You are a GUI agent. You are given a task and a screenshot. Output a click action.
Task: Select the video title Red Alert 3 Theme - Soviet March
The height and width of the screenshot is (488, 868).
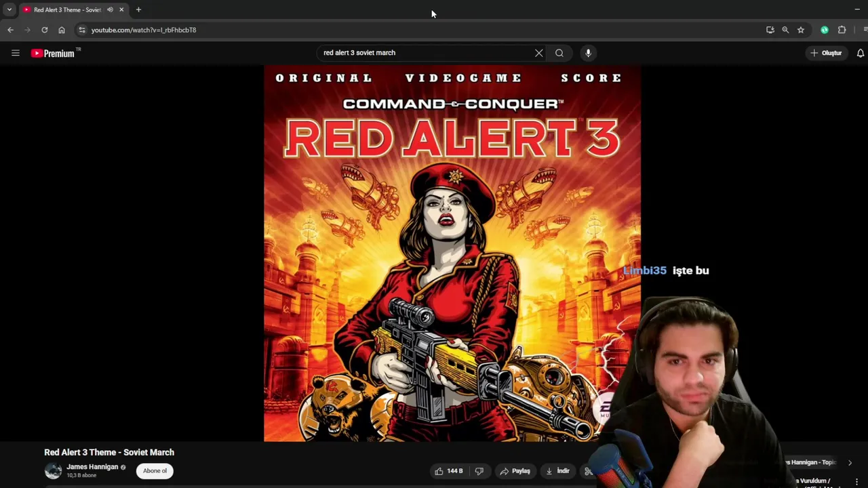click(x=109, y=452)
